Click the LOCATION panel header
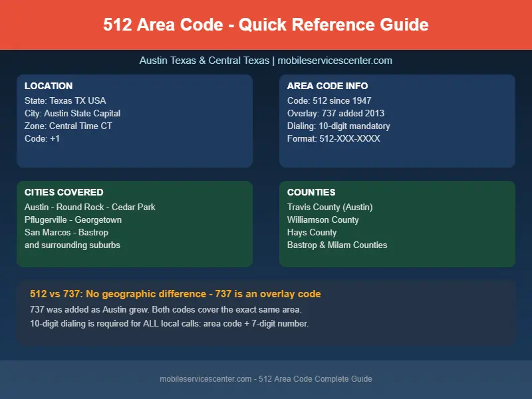The width and height of the screenshot is (532, 399). click(x=49, y=86)
